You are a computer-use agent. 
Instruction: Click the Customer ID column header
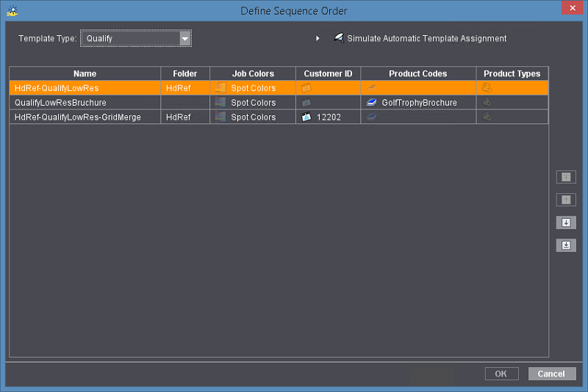tap(328, 73)
